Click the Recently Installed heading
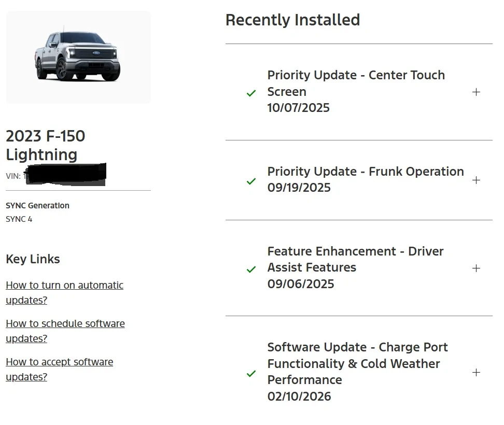The width and height of the screenshot is (504, 425). 292,20
